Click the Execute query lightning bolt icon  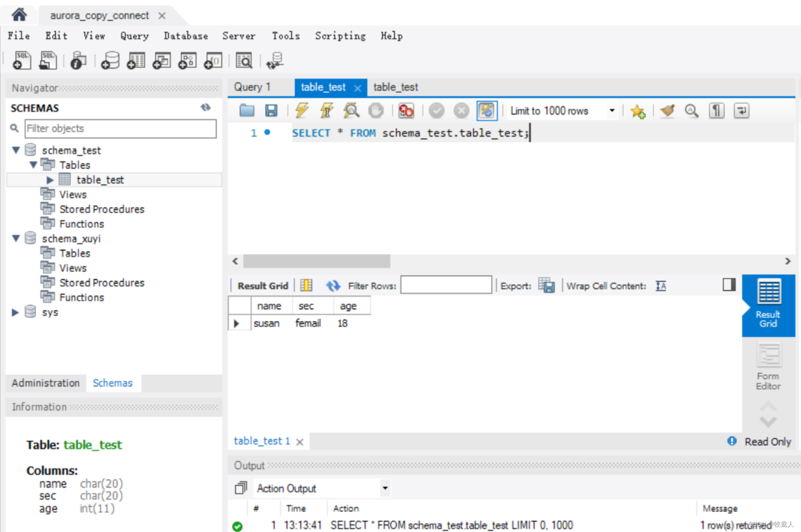pyautogui.click(x=301, y=111)
